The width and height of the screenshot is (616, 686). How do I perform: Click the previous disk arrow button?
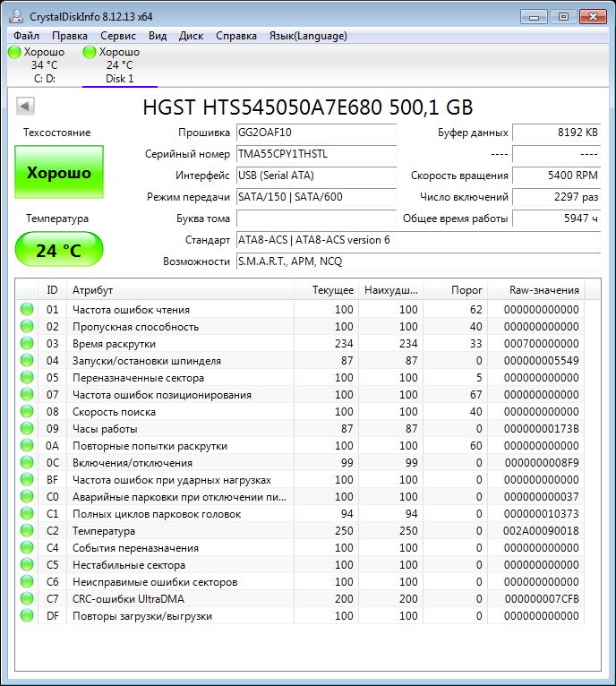pyautogui.click(x=25, y=106)
